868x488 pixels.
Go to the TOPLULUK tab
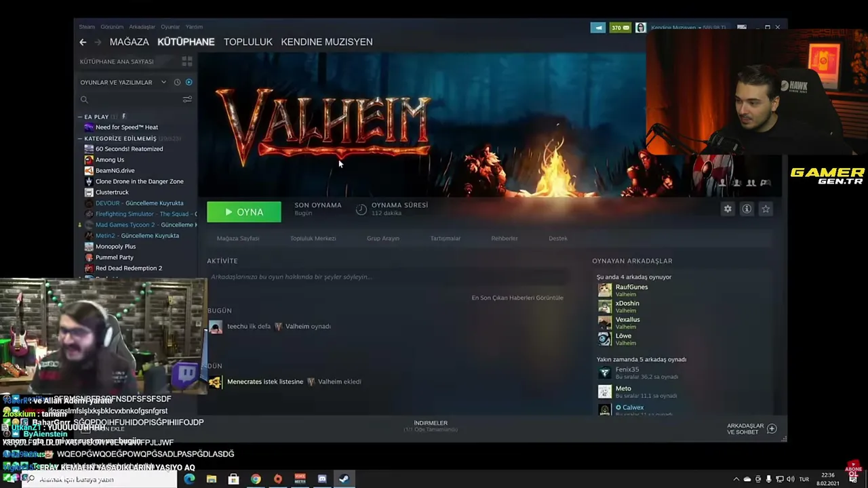click(x=248, y=42)
